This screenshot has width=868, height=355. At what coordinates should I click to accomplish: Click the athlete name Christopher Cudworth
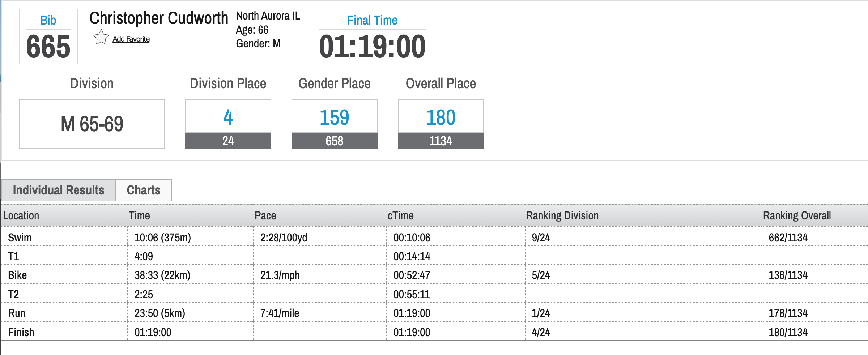159,18
